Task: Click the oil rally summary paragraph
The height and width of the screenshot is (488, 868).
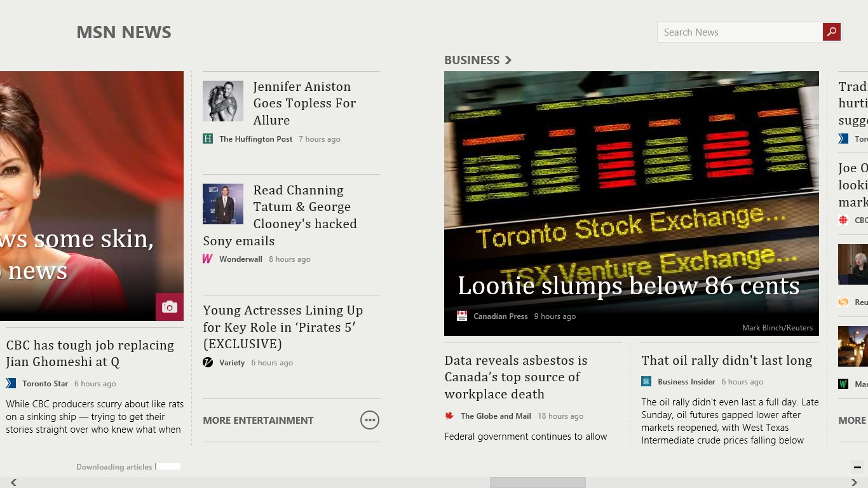Action: pyautogui.click(x=729, y=421)
